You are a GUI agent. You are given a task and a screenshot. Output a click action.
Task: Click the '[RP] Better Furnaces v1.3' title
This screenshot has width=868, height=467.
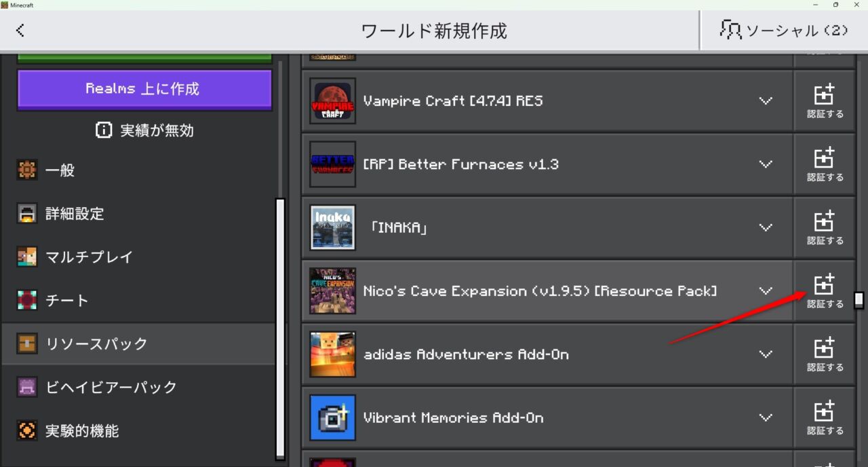tap(461, 164)
